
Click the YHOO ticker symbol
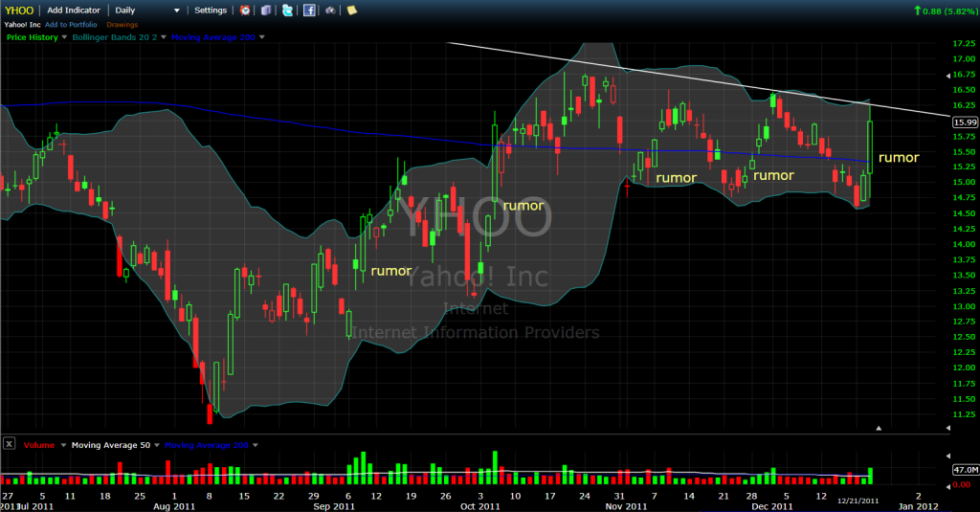pyautogui.click(x=19, y=10)
